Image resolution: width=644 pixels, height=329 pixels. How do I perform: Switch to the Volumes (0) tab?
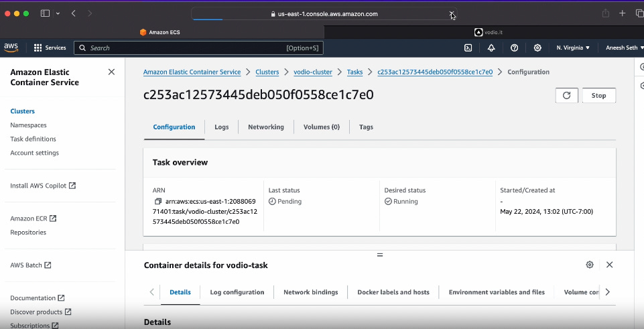pos(322,127)
